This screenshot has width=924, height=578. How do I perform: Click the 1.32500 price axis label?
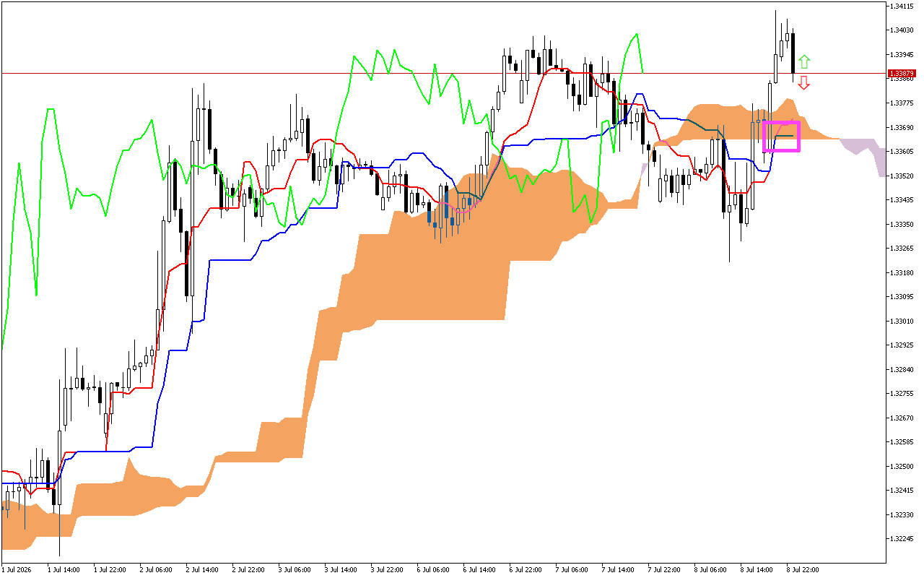coord(902,466)
